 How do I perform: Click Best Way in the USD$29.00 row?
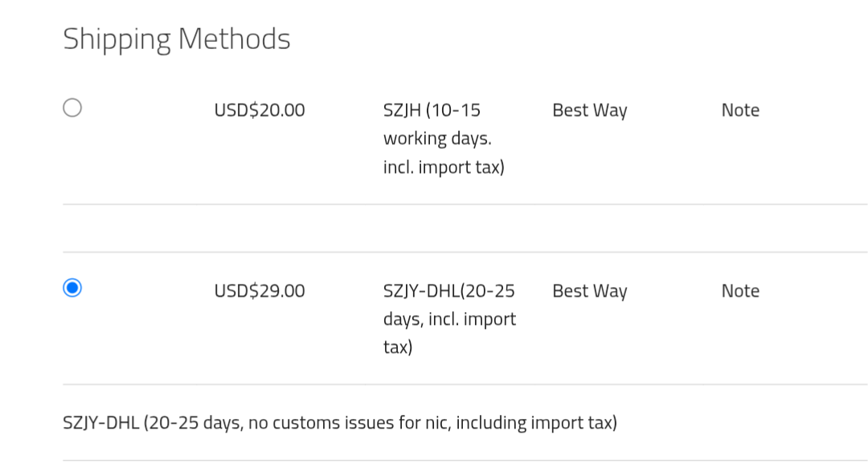[589, 291]
